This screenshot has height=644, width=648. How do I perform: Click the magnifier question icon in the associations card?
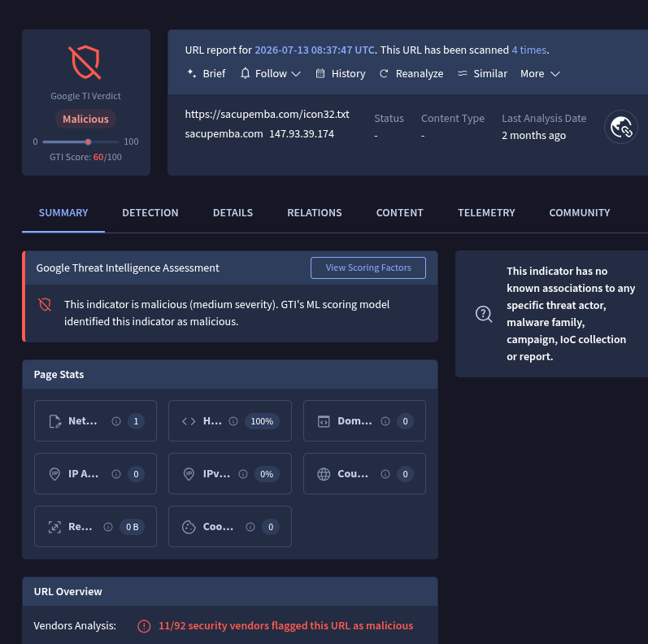(x=484, y=314)
